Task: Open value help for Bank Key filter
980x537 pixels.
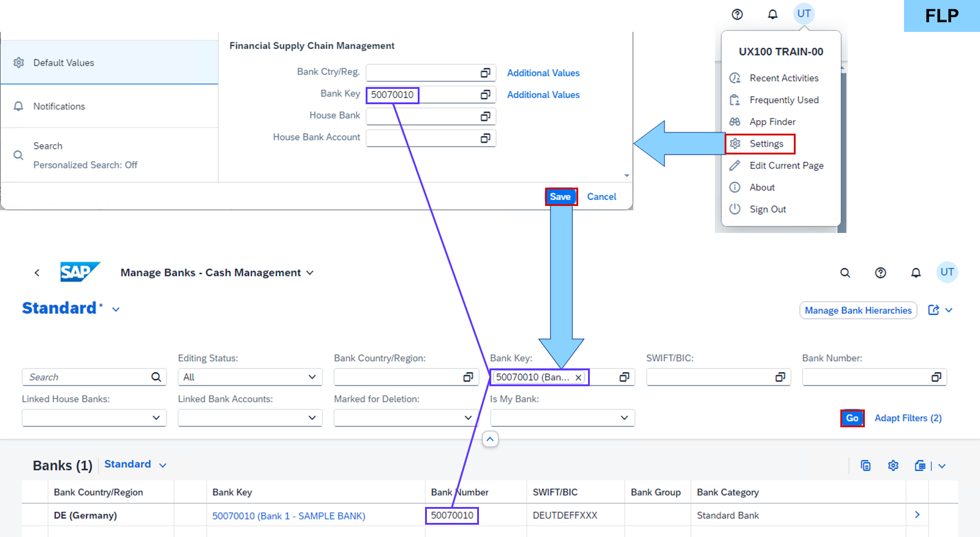Action: [x=624, y=377]
